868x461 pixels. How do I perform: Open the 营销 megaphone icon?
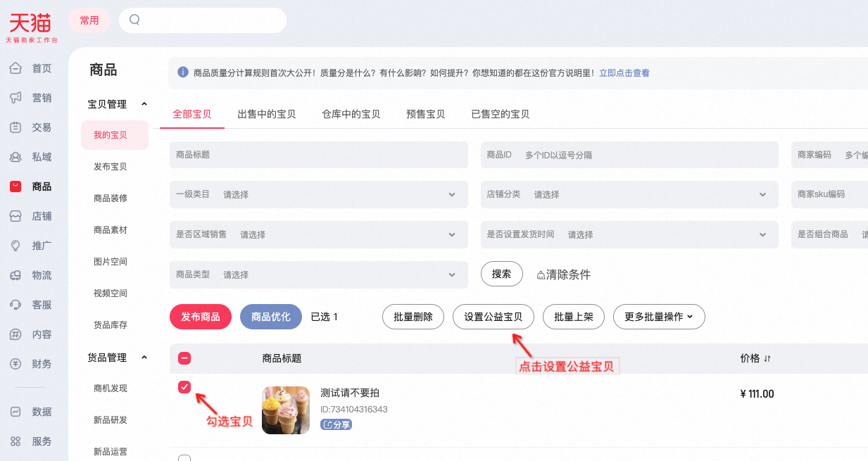tap(15, 98)
